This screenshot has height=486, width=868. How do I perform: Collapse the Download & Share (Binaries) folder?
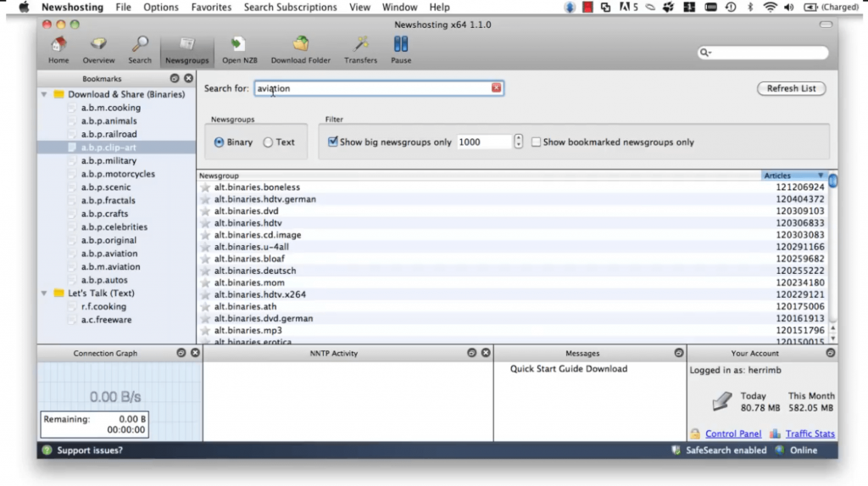point(44,94)
